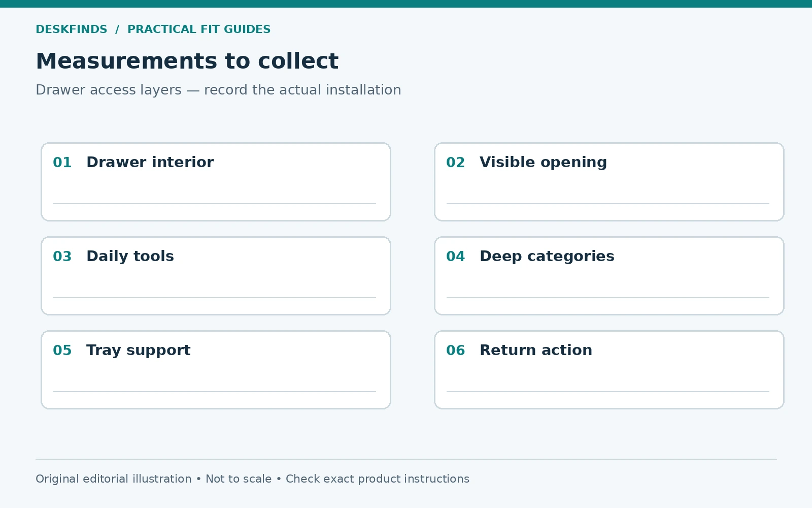
Task: Click the 'Original editorial illustration' footer text
Action: pyautogui.click(x=114, y=479)
